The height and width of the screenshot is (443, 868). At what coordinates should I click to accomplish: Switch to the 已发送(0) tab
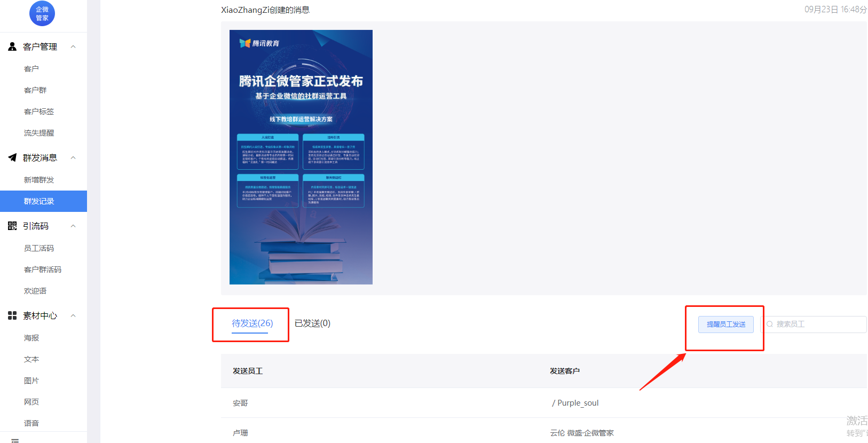coord(312,323)
